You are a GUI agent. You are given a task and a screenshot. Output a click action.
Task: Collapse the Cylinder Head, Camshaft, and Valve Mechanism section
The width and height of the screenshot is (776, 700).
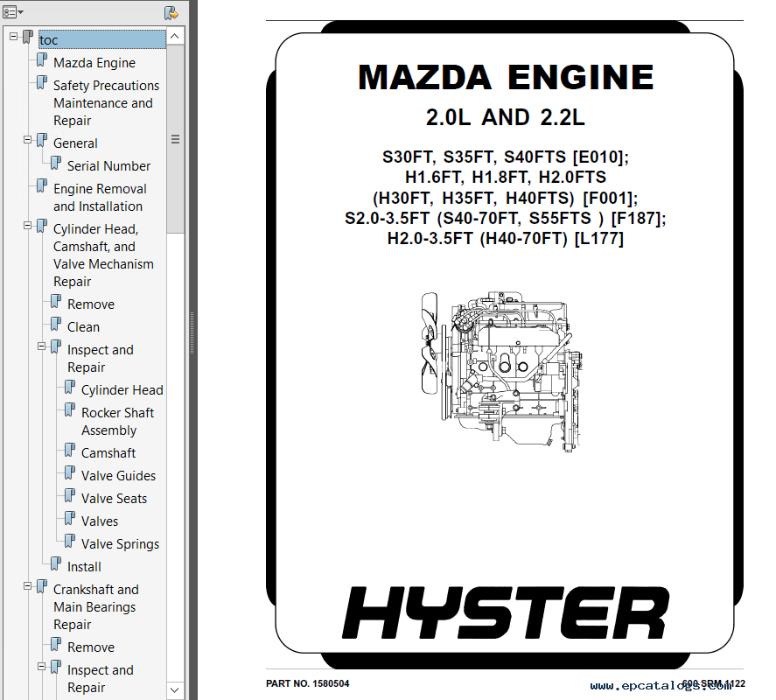pyautogui.click(x=28, y=226)
